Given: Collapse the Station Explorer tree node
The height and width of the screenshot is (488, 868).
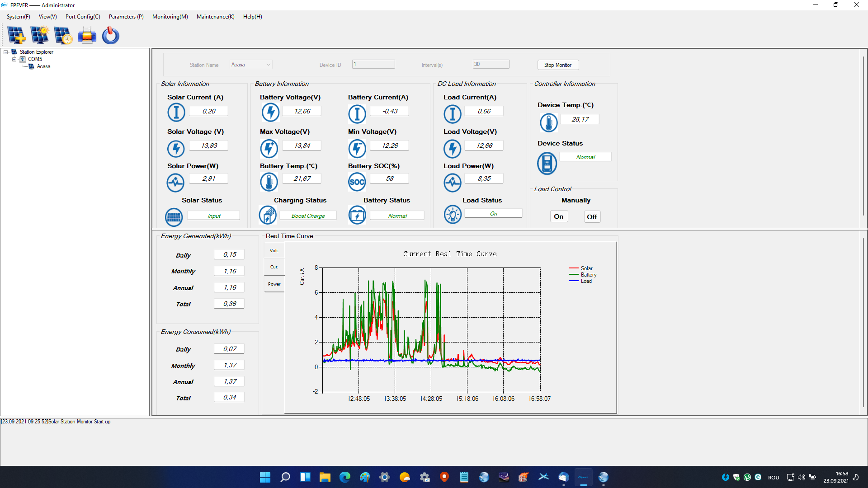Looking at the screenshot, I should pyautogui.click(x=6, y=52).
